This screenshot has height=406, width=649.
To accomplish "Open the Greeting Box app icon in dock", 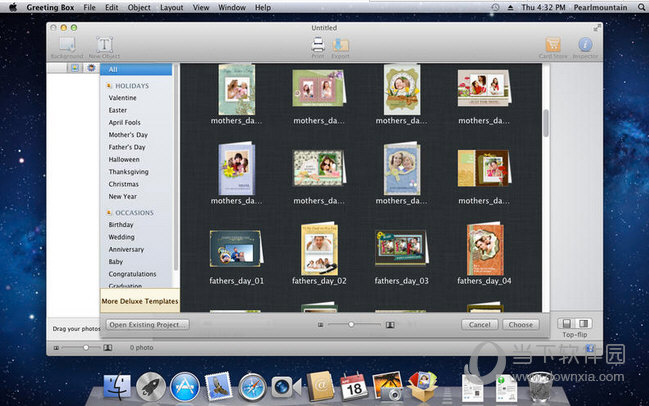I will tap(422, 387).
